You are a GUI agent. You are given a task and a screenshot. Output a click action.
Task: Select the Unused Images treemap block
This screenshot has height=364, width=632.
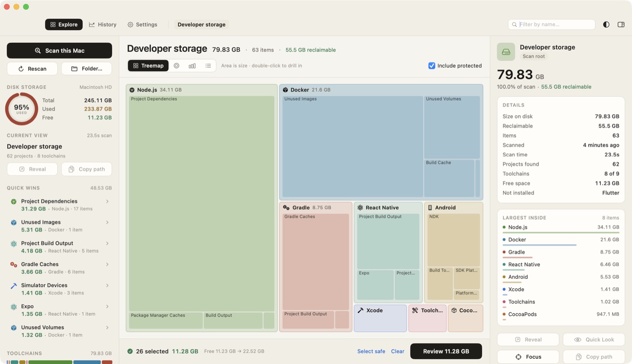tap(353, 147)
